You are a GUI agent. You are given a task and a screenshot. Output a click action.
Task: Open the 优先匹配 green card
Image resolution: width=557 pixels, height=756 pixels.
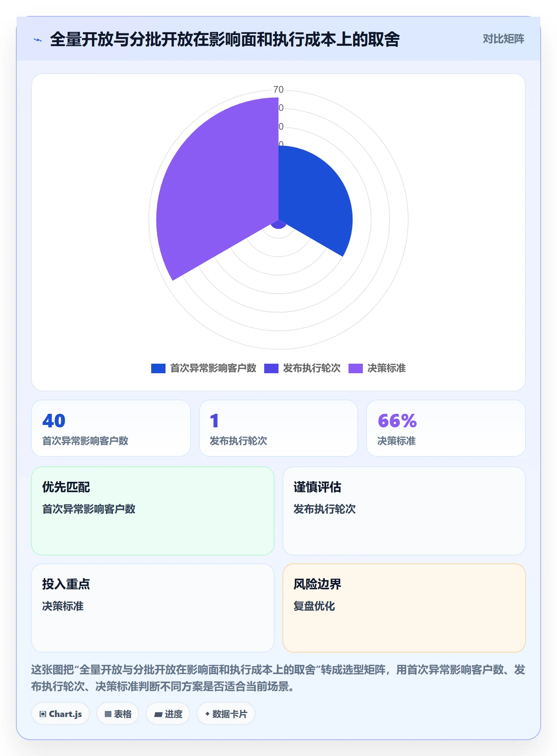153,511
